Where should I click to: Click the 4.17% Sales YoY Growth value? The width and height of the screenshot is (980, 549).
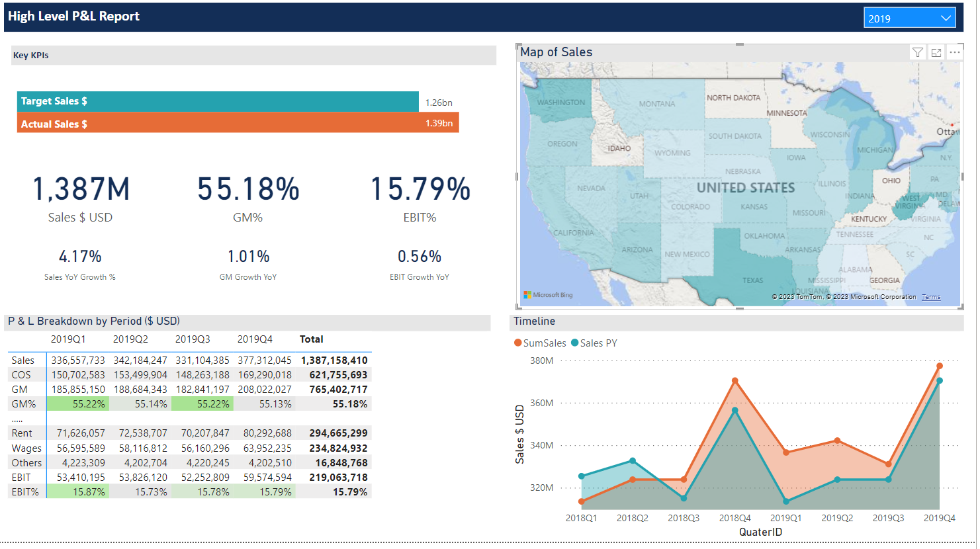tap(80, 257)
